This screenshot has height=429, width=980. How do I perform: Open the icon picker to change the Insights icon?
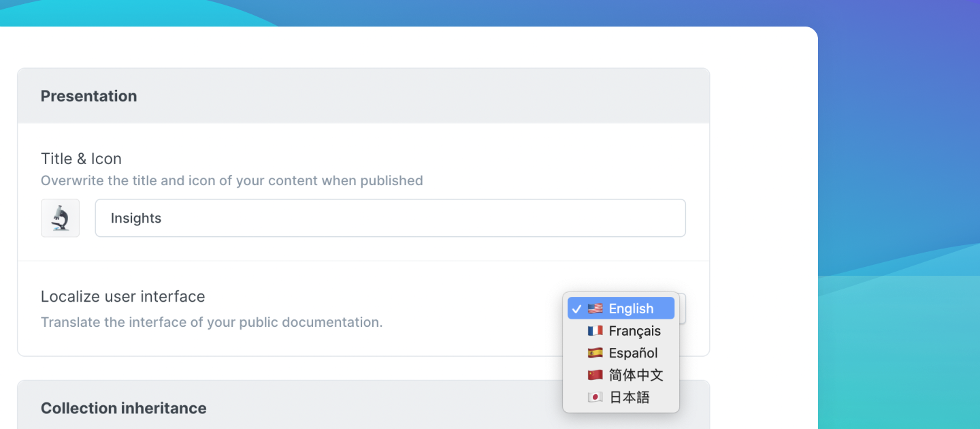(x=60, y=218)
